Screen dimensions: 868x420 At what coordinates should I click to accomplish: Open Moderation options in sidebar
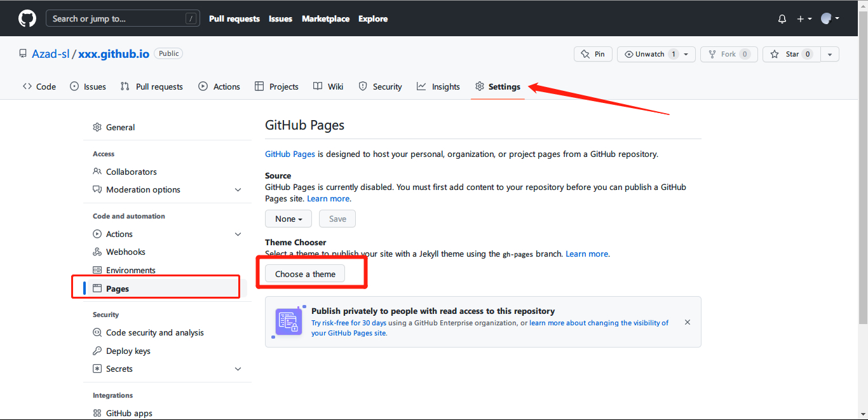143,189
